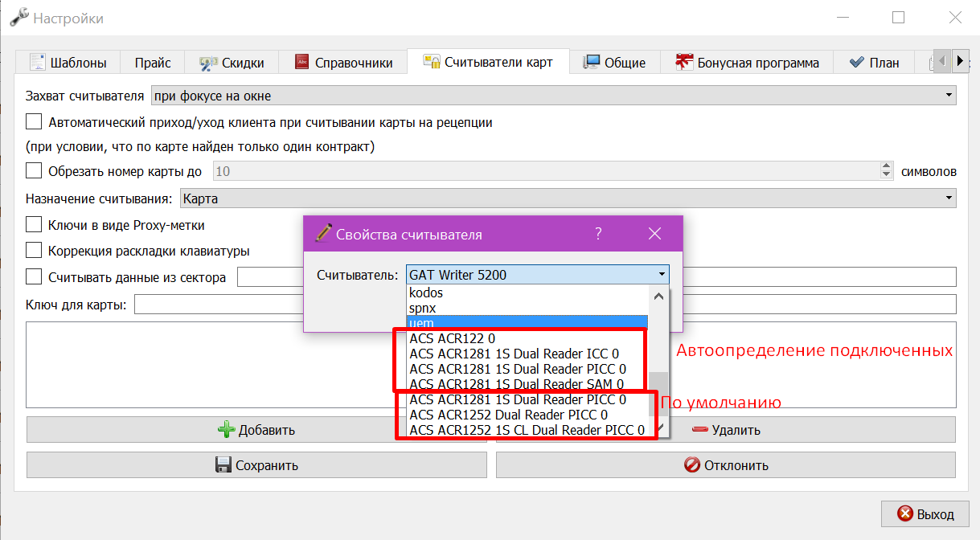Toggle Коррекция раскладки клавиатуры checkbox
This screenshot has width=980, height=540.
[34, 251]
